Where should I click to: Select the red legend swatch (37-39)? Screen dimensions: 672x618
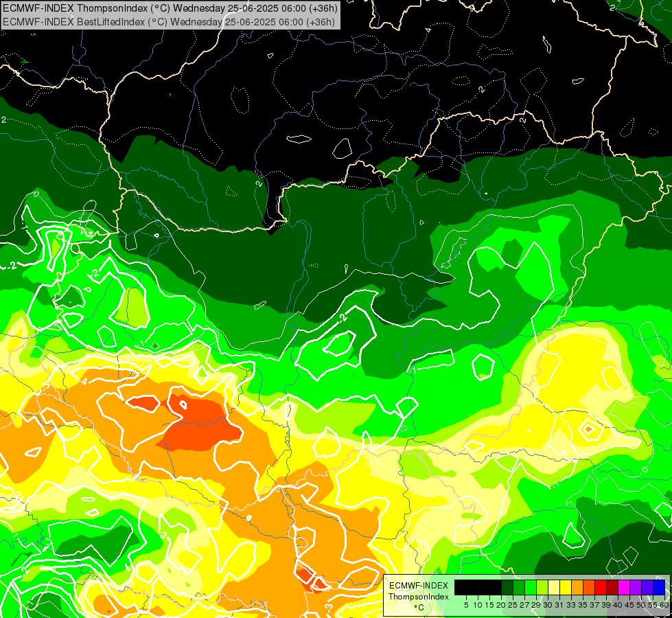(x=601, y=587)
